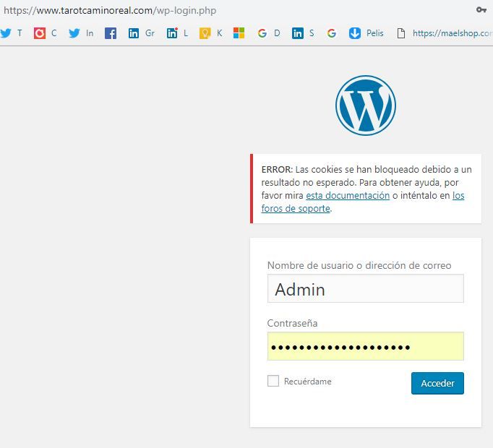Open the Google bookmark labeled D
493x448 pixels.
tap(268, 33)
